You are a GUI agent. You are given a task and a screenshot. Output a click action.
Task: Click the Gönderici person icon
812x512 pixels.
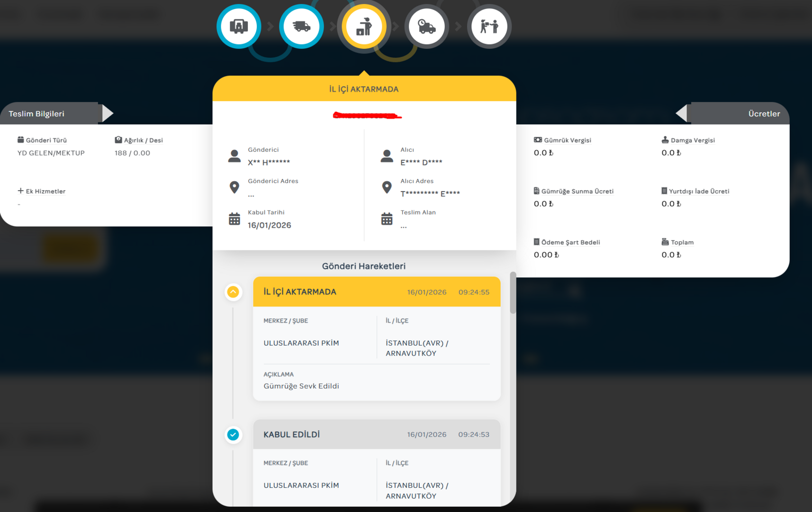pos(235,156)
